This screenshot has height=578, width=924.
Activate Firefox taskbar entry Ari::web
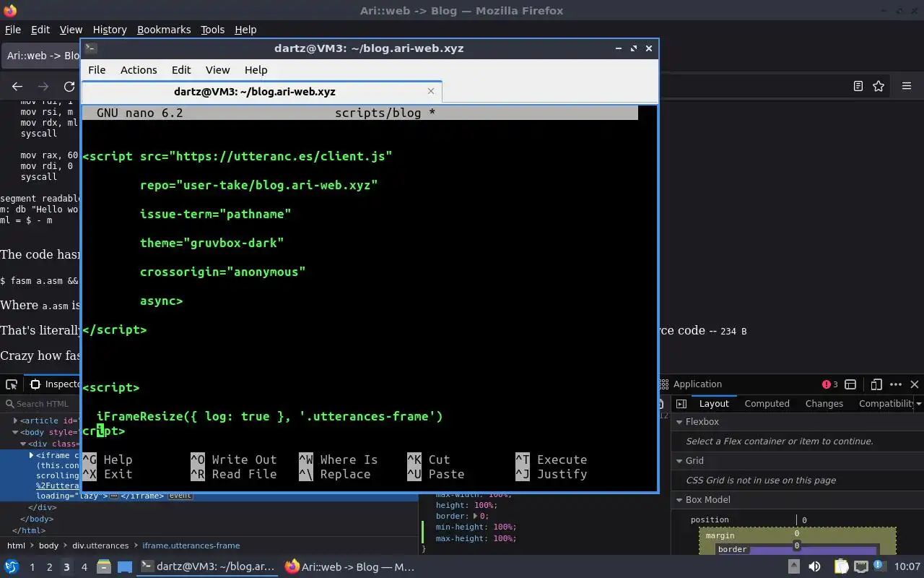click(x=350, y=566)
